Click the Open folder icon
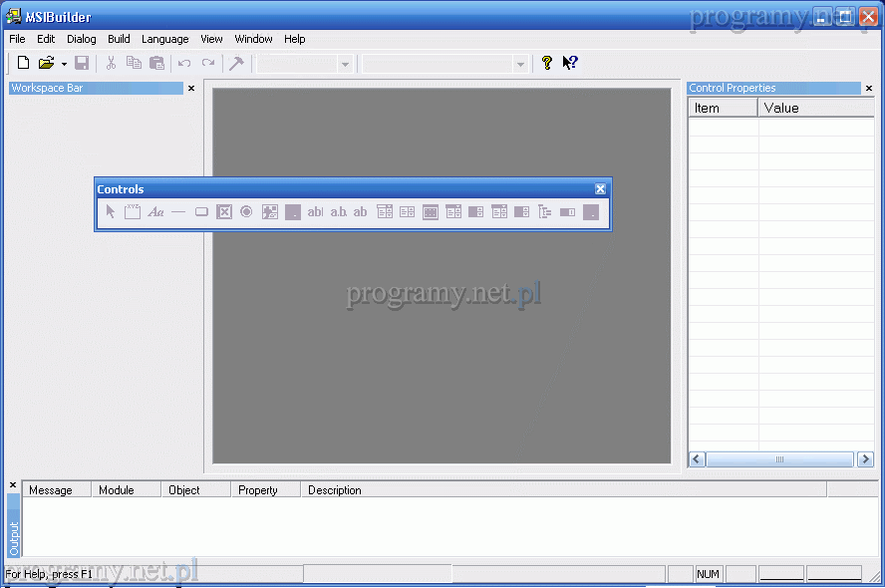This screenshot has width=885, height=588. [x=46, y=63]
